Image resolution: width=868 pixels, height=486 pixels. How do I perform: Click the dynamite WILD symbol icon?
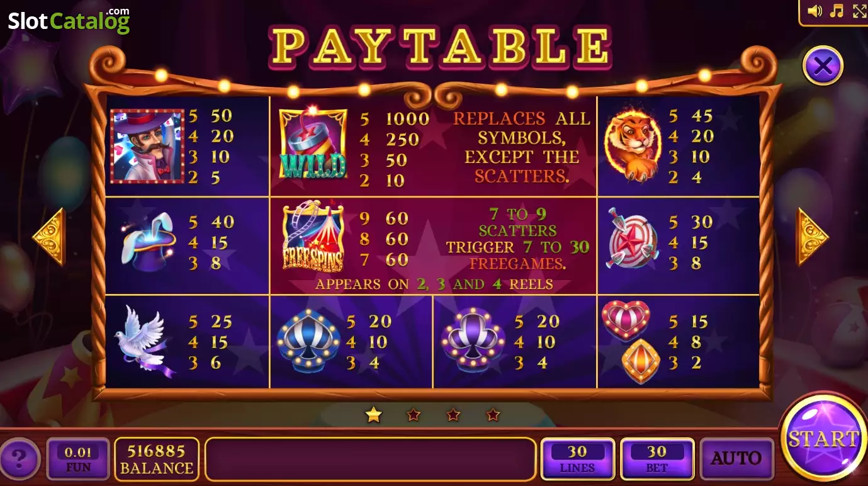(x=313, y=144)
